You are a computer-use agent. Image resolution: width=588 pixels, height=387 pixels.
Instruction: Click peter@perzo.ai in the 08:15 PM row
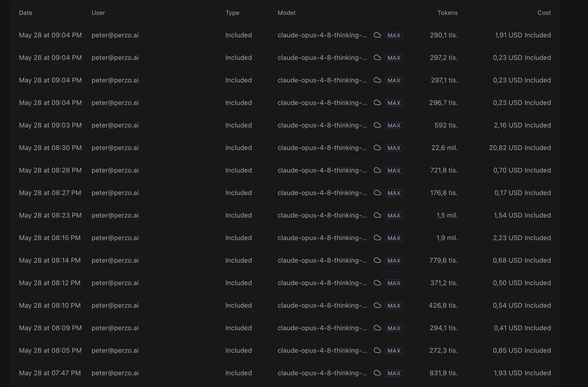(115, 238)
